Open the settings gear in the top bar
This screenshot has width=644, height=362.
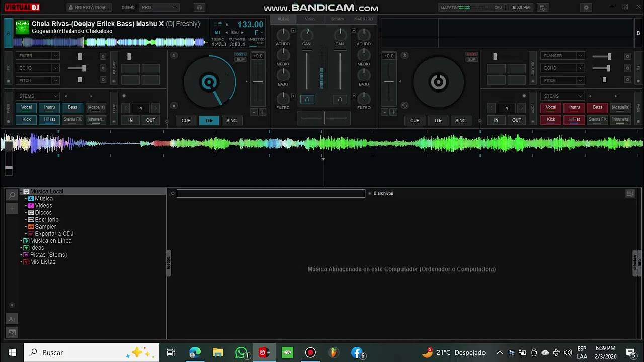[586, 8]
